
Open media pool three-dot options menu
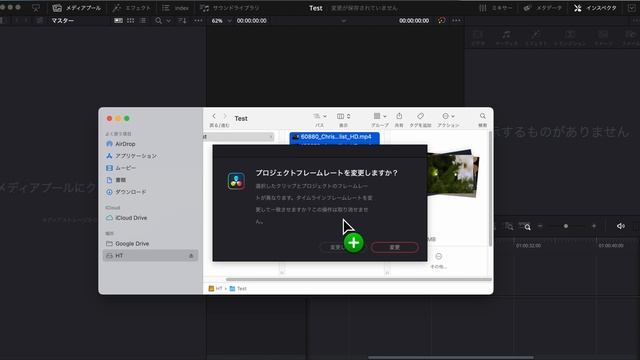point(198,20)
